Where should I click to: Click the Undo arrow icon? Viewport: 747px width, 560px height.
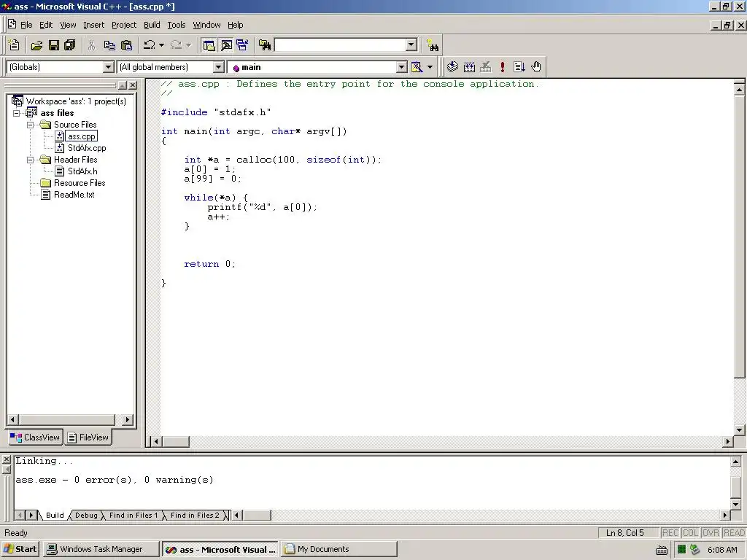coord(149,45)
